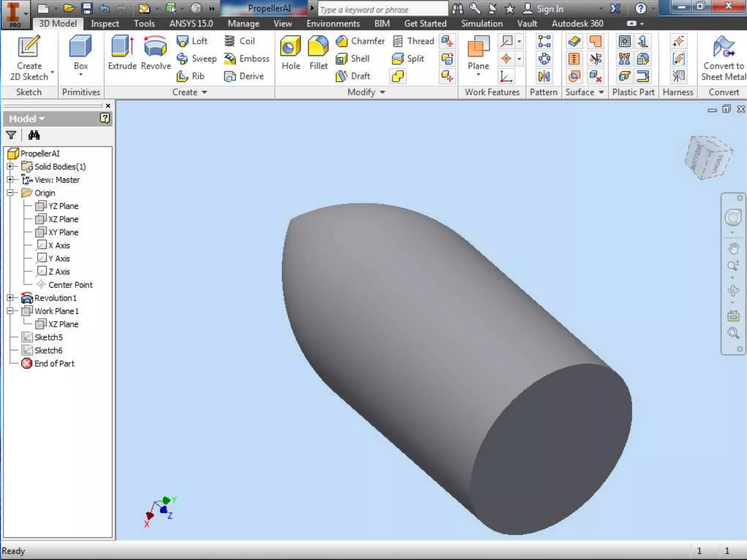Click the Pan hand in navigation bar
The image size is (747, 560).
click(x=733, y=248)
